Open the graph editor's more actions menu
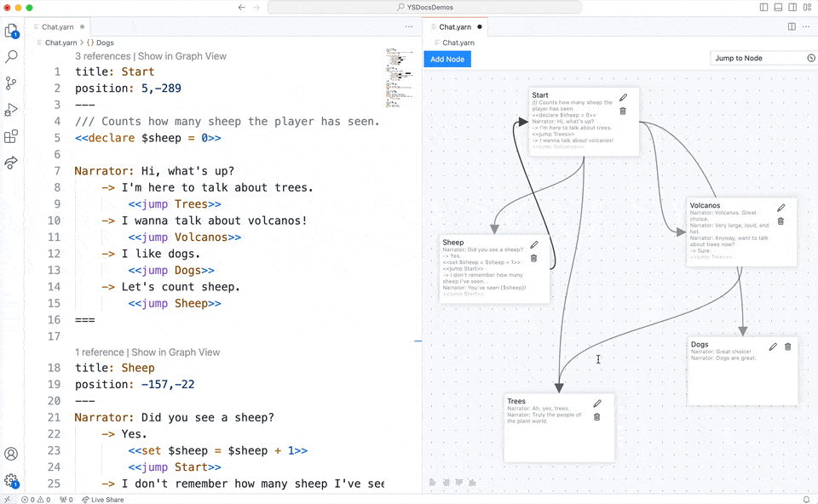The height and width of the screenshot is (504, 818). pyautogui.click(x=806, y=26)
